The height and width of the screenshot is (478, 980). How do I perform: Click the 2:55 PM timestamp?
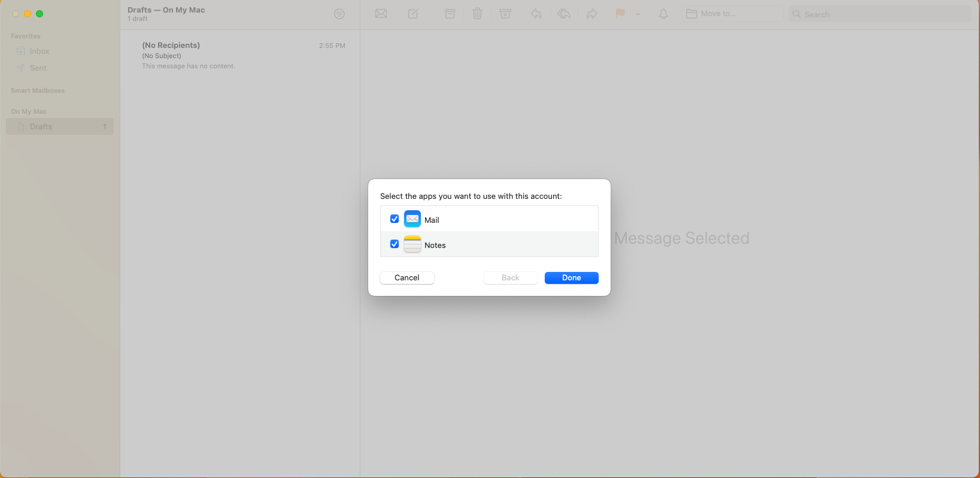point(332,46)
